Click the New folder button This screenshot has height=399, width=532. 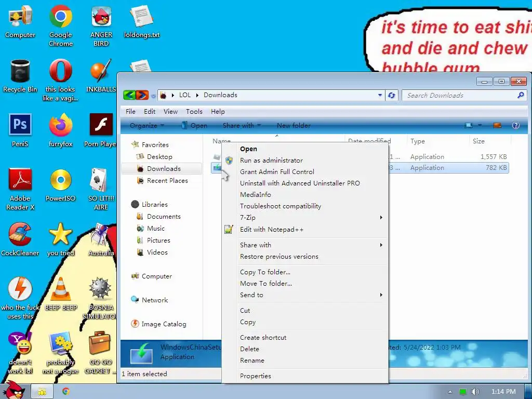coord(294,126)
